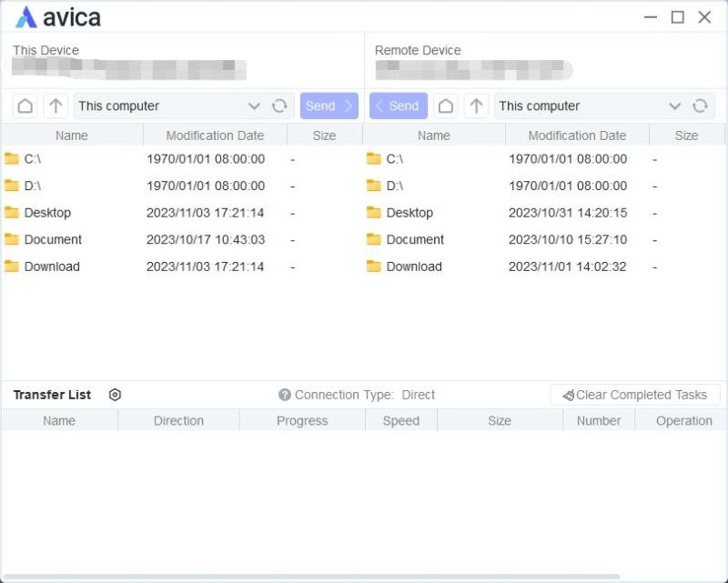Maximize the Avica window

click(x=678, y=17)
